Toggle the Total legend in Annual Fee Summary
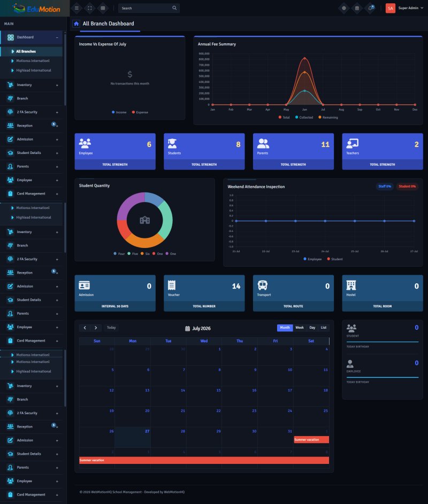Viewport: 428px width, 504px height. point(284,118)
